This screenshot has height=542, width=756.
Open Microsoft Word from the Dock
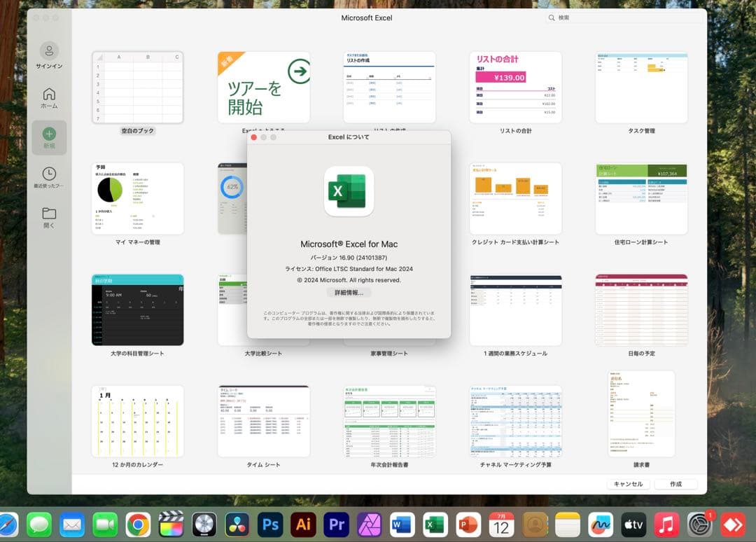pyautogui.click(x=402, y=525)
